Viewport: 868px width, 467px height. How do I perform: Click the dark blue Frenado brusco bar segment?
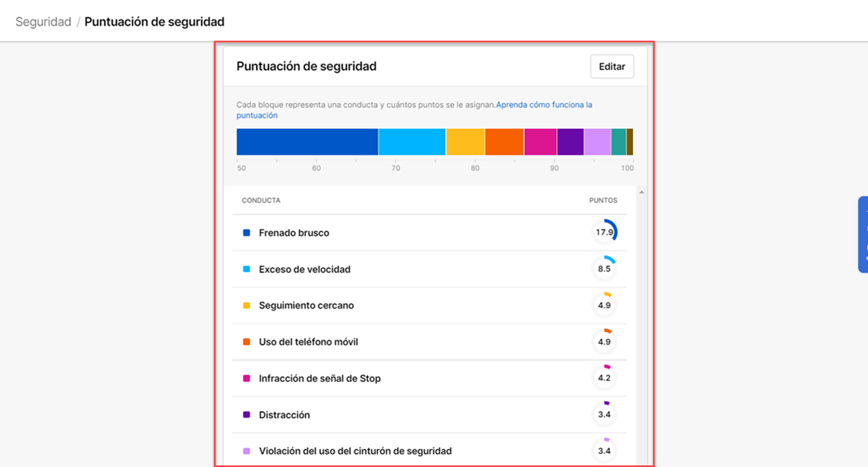pos(307,142)
